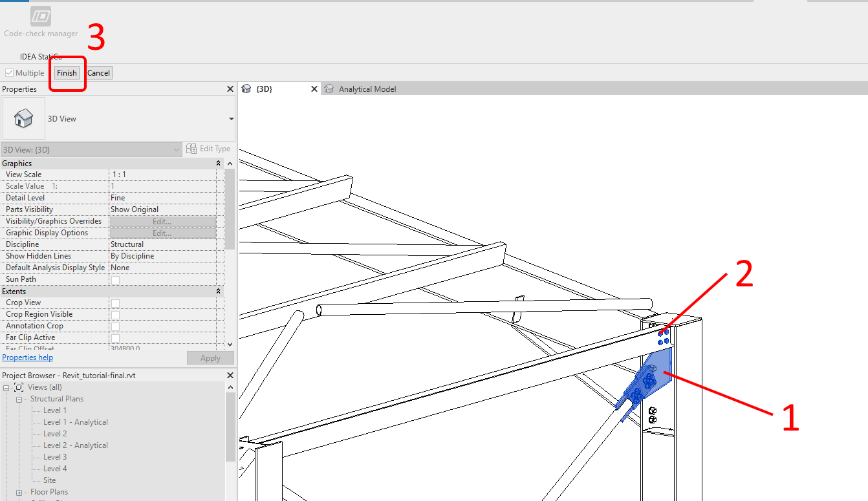Expand the Floor Plans tree node
The height and width of the screenshot is (501, 868).
coord(19,492)
